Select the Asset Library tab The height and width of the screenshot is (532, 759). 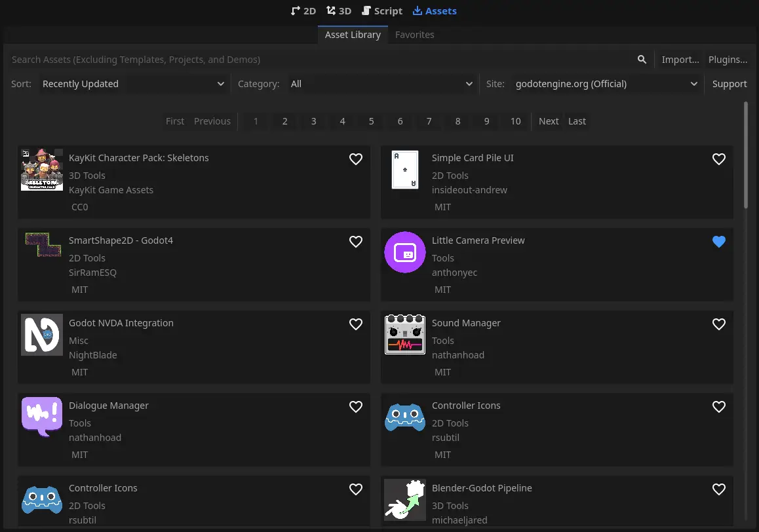(x=353, y=35)
